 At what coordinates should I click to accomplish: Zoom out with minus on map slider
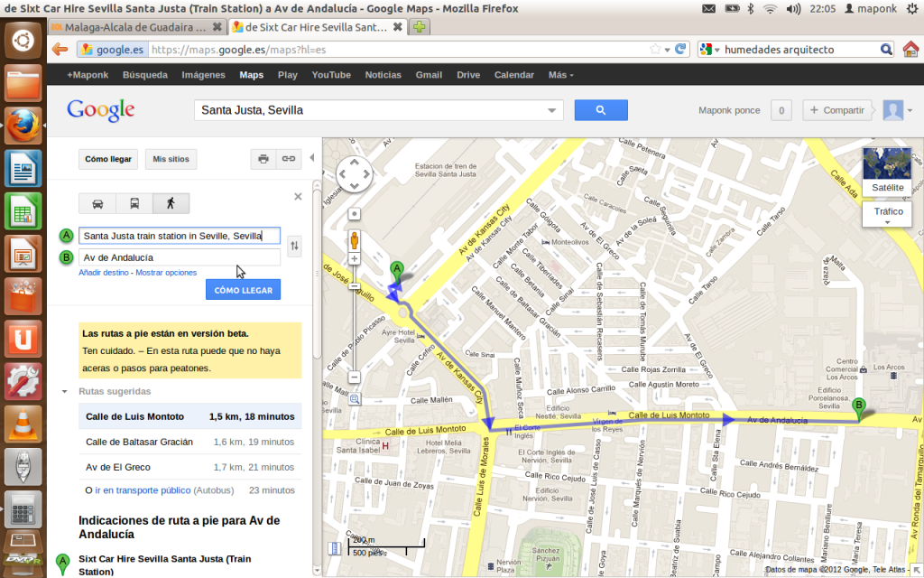354,377
